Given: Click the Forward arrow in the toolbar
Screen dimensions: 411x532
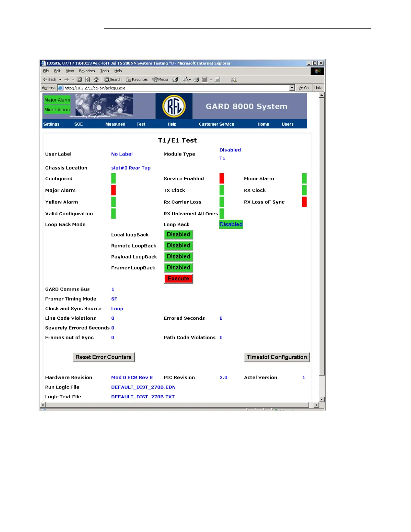Looking at the screenshot, I should [66, 80].
